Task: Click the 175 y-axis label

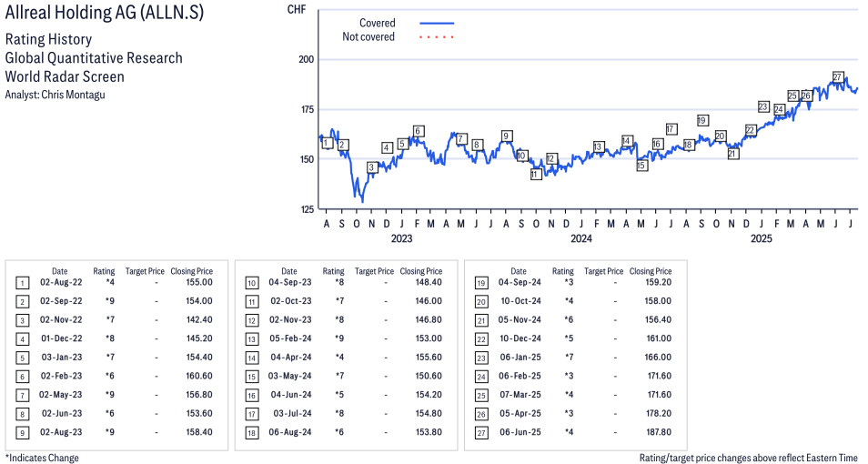Action: click(x=306, y=109)
